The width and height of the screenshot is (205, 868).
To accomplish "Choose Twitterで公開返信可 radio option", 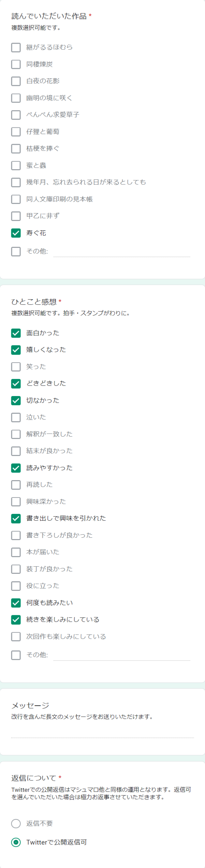I will (x=16, y=842).
